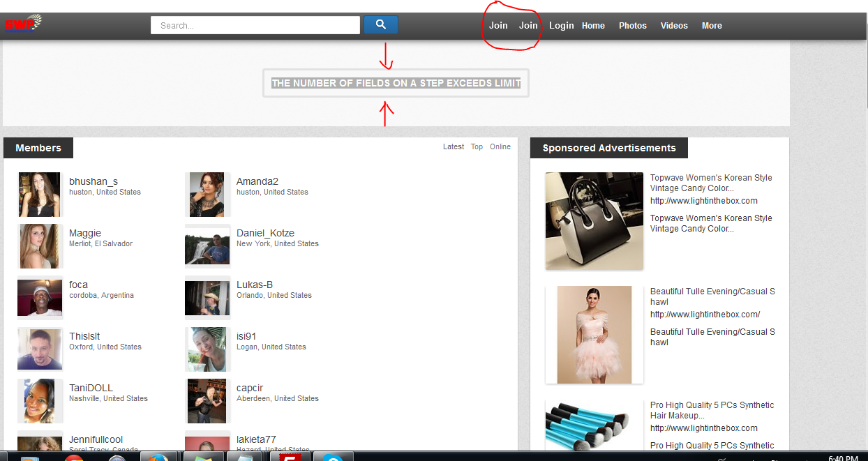The width and height of the screenshot is (868, 461).
Task: Click Amanda2 member name
Action: pos(257,181)
